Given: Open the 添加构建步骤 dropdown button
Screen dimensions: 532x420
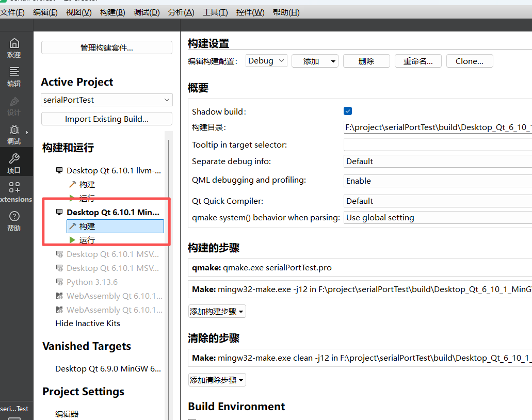Looking at the screenshot, I should [x=217, y=311].
